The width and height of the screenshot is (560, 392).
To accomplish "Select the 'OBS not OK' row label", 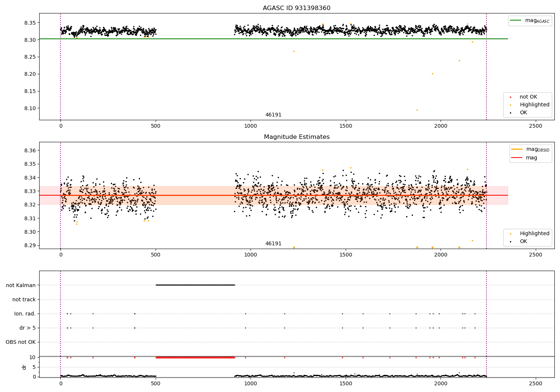I will (21, 342).
